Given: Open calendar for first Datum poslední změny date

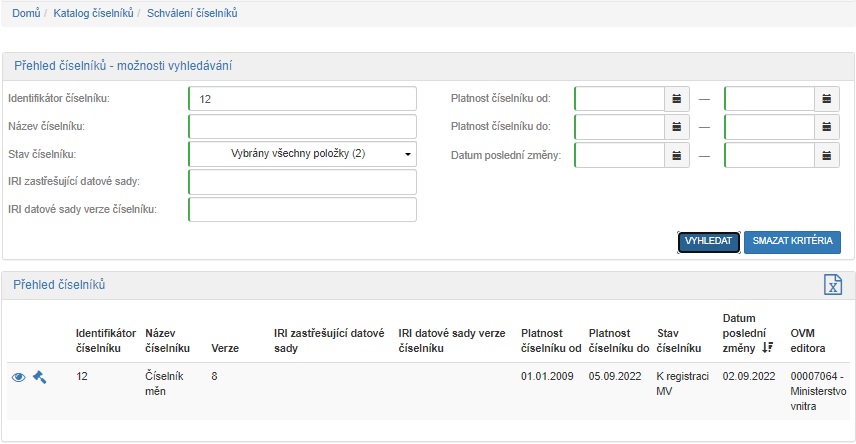Looking at the screenshot, I should coord(677,155).
